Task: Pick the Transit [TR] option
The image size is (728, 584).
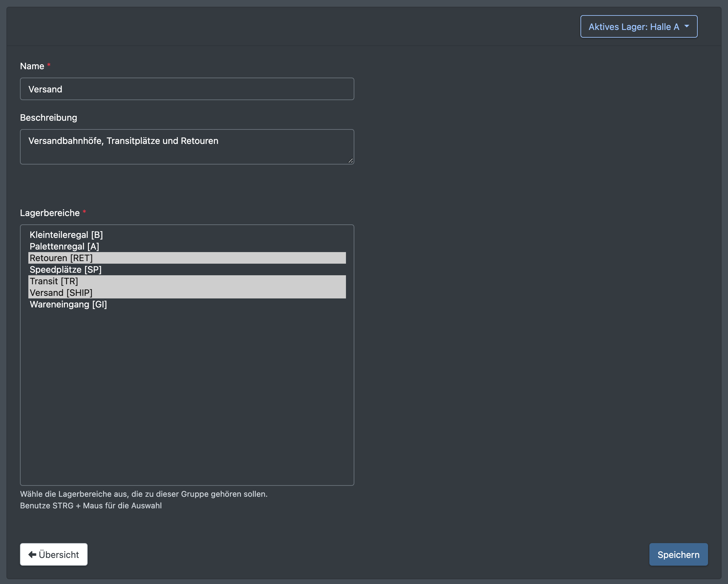Action: [187, 281]
